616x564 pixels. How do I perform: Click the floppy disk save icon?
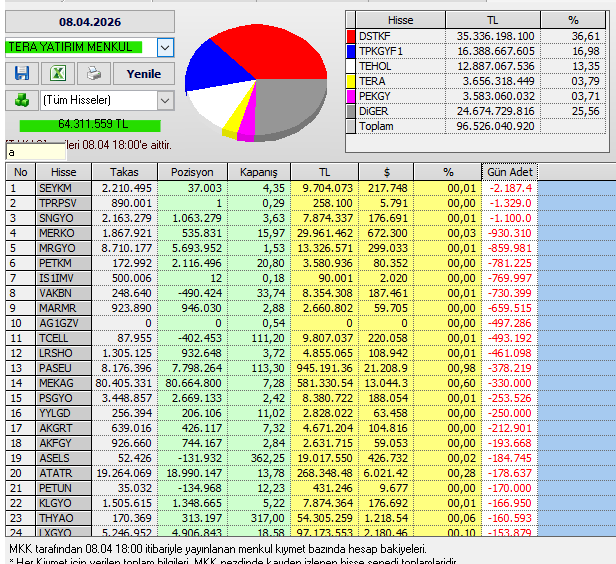click(x=22, y=73)
